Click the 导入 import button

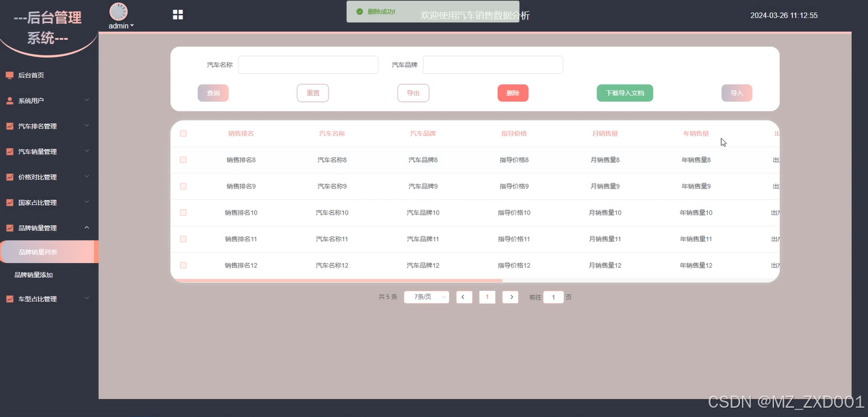click(737, 93)
